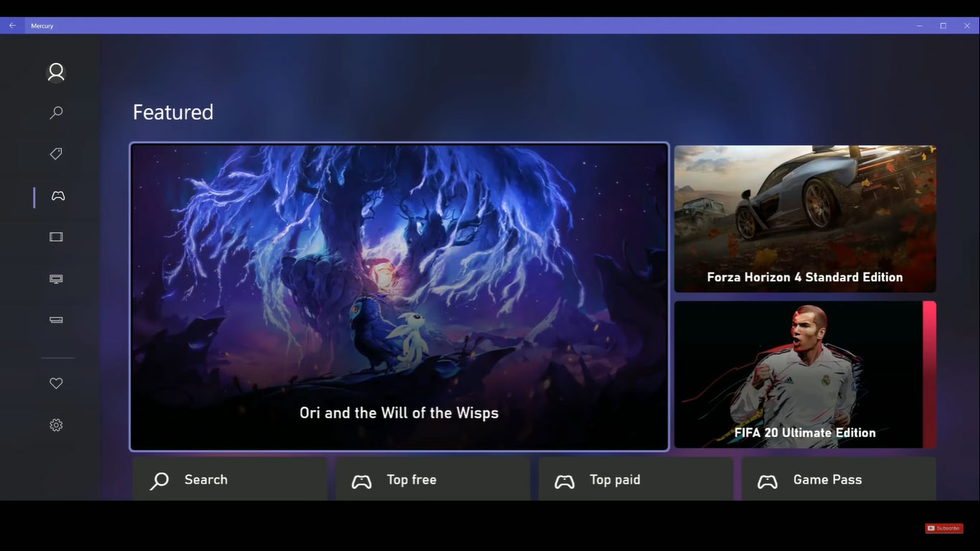Screen dimensions: 980x551
Task: Click the controller icon inside Game Pass tile
Action: point(767,481)
